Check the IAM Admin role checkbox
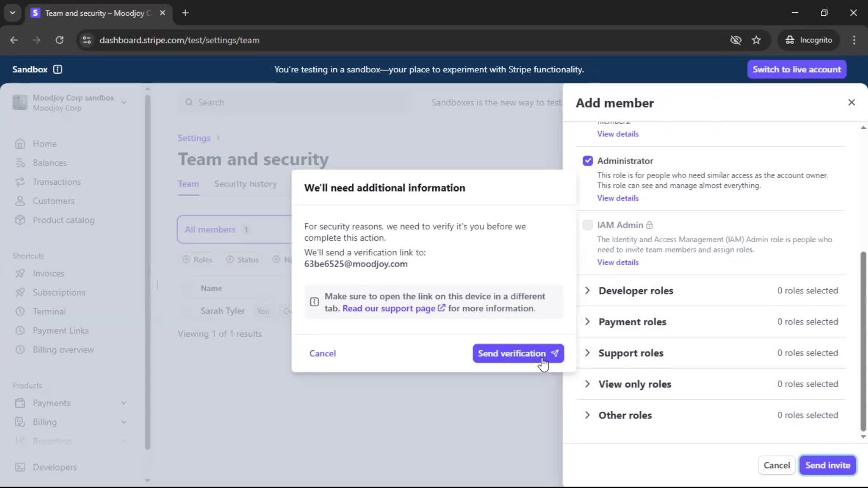 pyautogui.click(x=588, y=225)
